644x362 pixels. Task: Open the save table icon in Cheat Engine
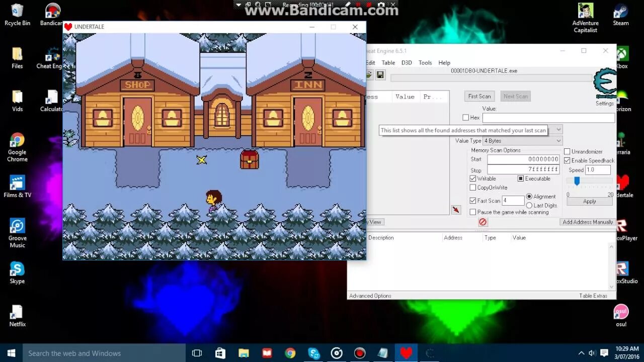[380, 74]
